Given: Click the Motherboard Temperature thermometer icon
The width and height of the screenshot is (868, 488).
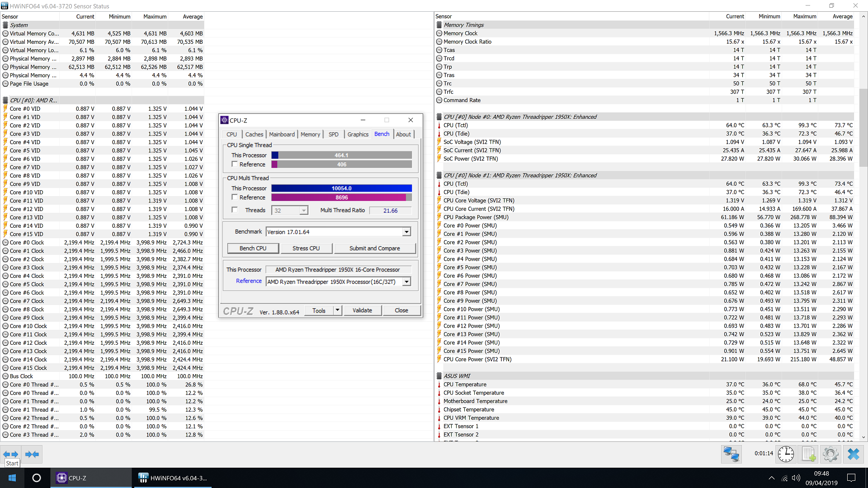Looking at the screenshot, I should click(x=439, y=401).
